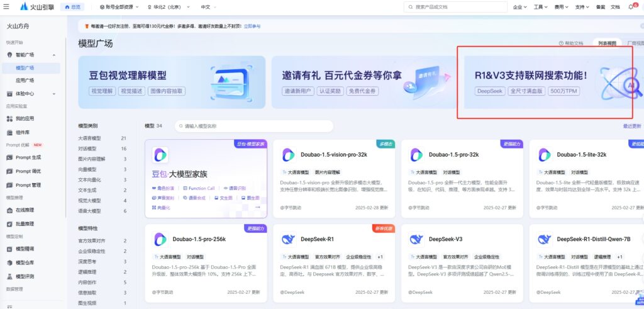This screenshot has width=644, height=309.
Task: Switch to 列表视图 view tab
Action: pyautogui.click(x=607, y=43)
